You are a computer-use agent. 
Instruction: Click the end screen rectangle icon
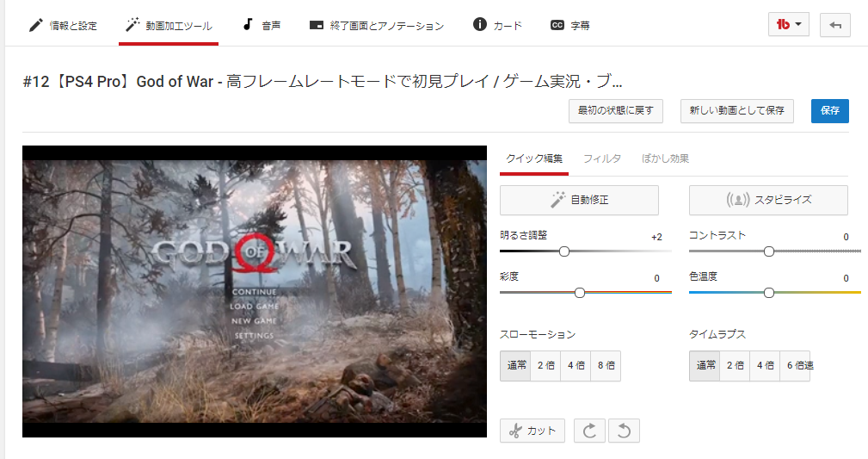pos(316,25)
